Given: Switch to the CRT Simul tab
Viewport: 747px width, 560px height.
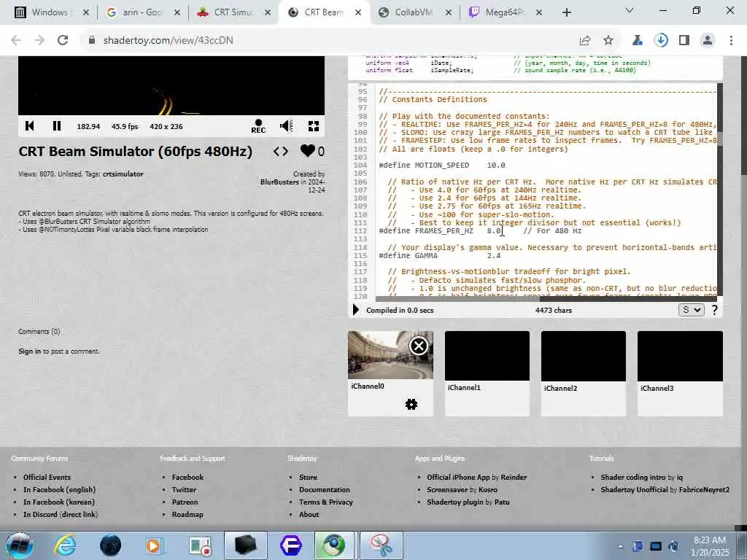Looking at the screenshot, I should tap(233, 12).
